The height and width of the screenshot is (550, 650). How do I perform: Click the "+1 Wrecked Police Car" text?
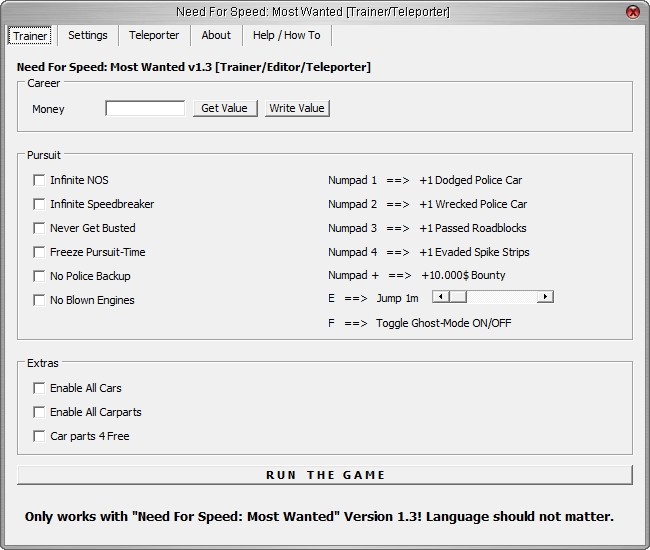(473, 204)
